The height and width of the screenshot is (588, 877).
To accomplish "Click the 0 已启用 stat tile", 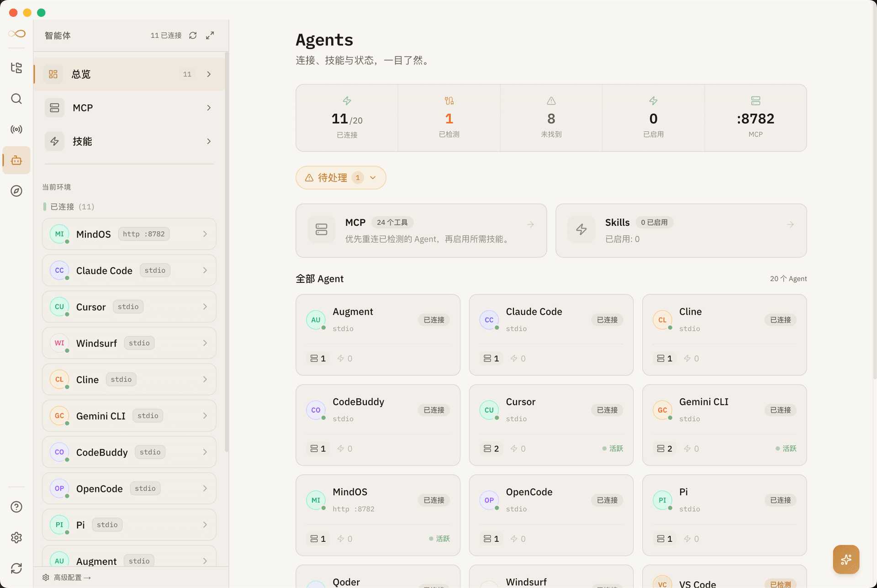I will coord(653,118).
